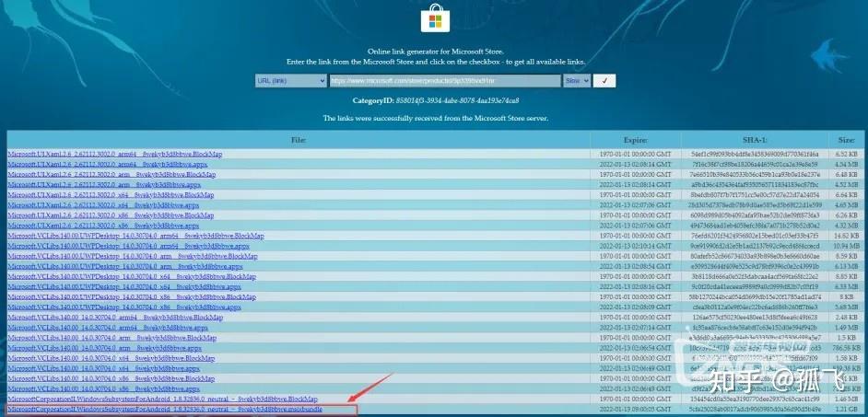Click the File column header
Viewport: 868px width, 417px height.
[299, 141]
